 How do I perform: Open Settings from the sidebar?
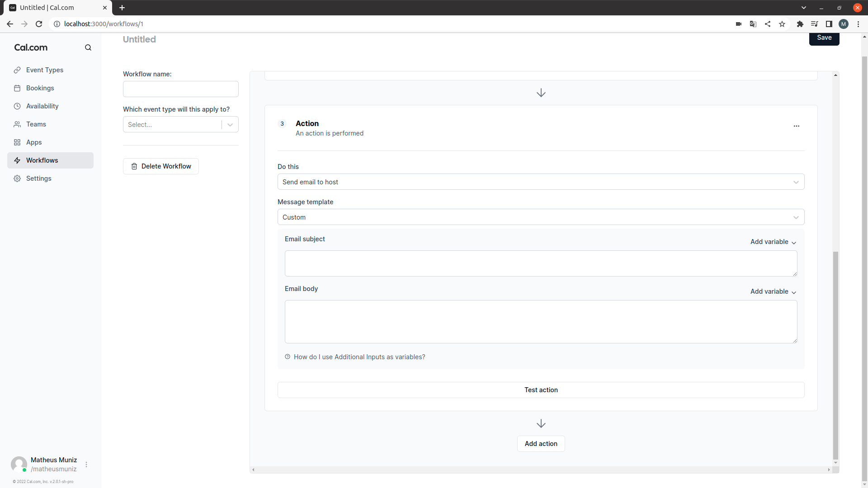tap(38, 178)
